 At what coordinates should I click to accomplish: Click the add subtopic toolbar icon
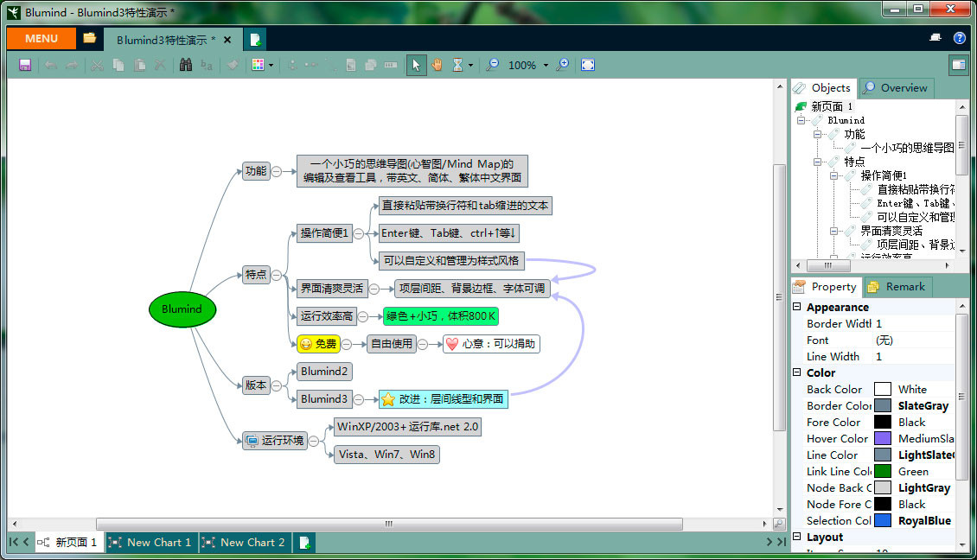click(292, 65)
